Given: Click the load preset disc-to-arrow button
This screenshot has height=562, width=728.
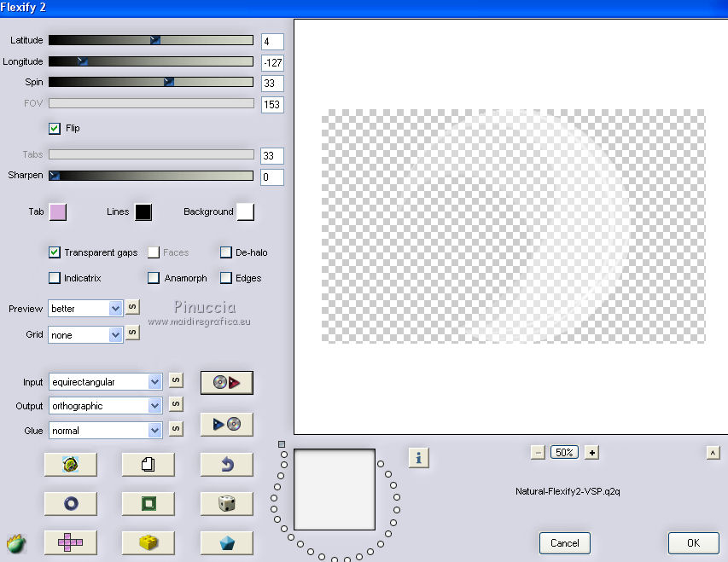Looking at the screenshot, I should [226, 382].
